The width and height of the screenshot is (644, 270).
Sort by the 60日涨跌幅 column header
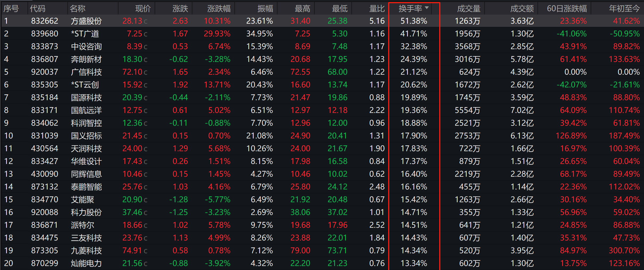(567, 9)
